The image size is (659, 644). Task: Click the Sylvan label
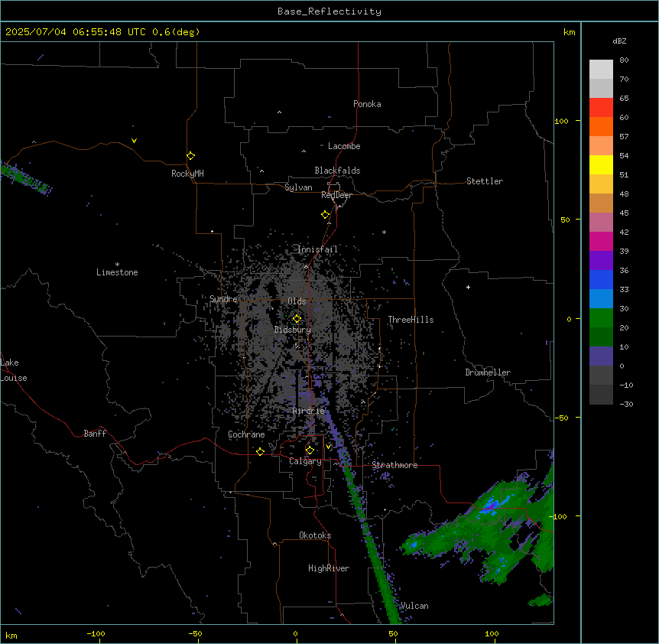pyautogui.click(x=298, y=187)
